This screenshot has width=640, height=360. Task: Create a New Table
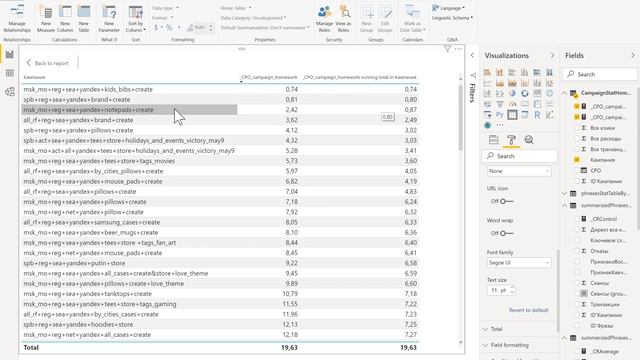[84, 19]
